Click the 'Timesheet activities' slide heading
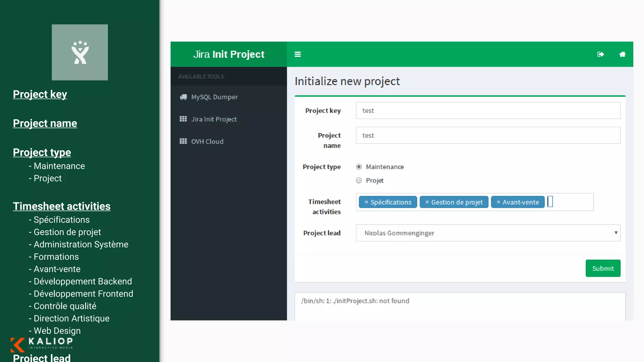The width and height of the screenshot is (644, 362). pyautogui.click(x=62, y=206)
